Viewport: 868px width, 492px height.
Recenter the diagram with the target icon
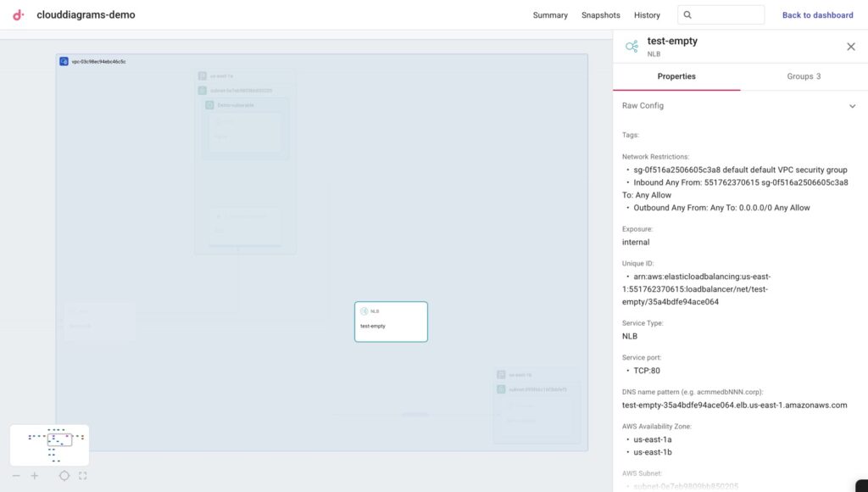pyautogui.click(x=64, y=476)
